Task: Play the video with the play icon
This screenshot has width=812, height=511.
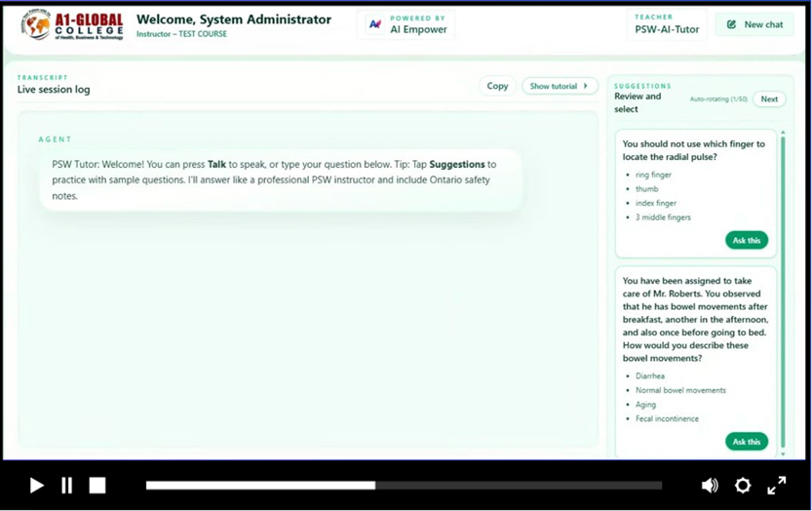Action: 36,486
